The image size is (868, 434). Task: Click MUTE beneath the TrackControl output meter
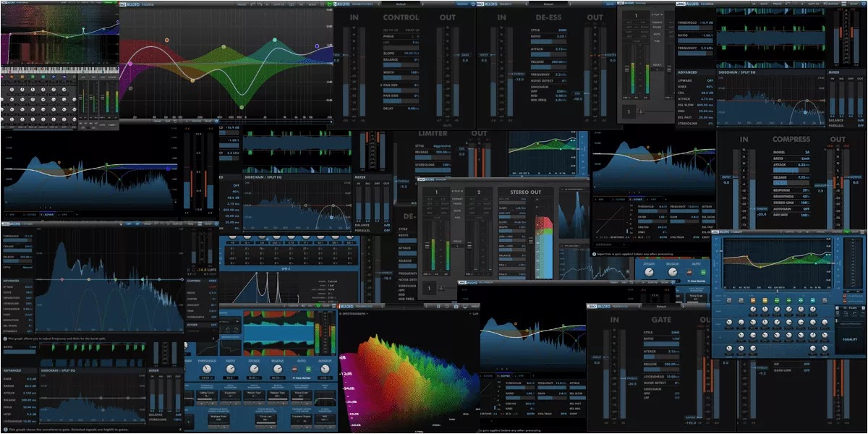[x=448, y=125]
